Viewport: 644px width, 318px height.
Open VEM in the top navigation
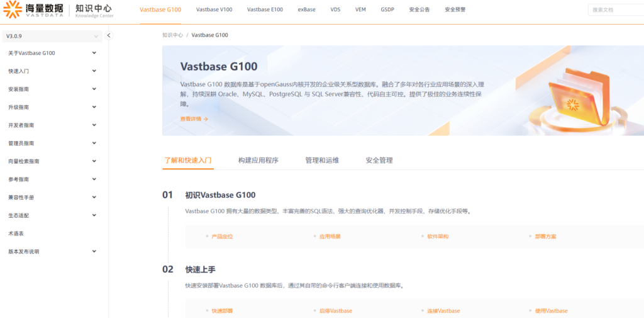click(360, 9)
